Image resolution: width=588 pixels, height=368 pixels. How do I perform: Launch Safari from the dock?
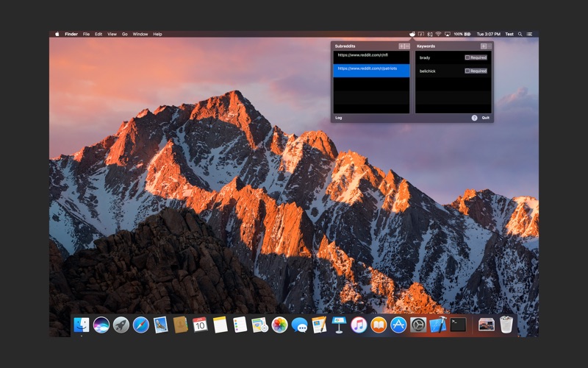pos(141,325)
